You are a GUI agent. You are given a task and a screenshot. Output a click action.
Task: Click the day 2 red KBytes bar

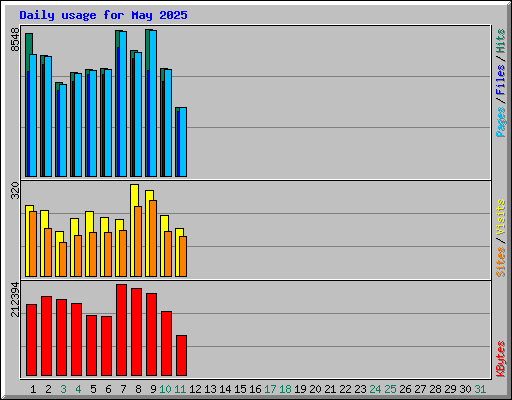(x=47, y=336)
